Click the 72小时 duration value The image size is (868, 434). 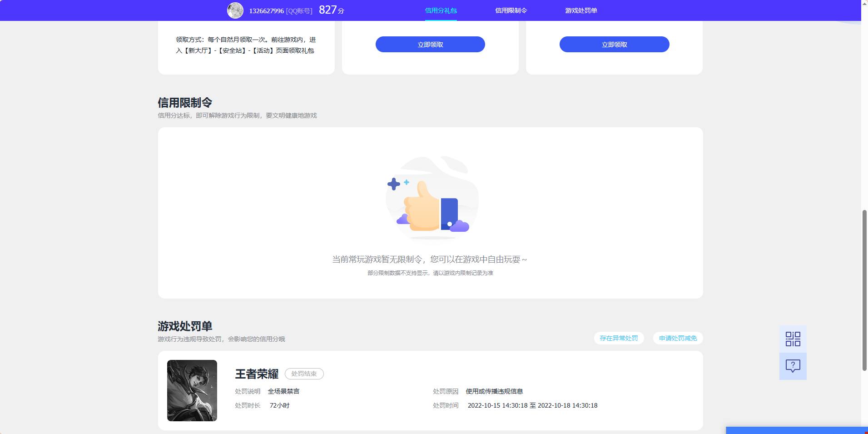point(279,405)
